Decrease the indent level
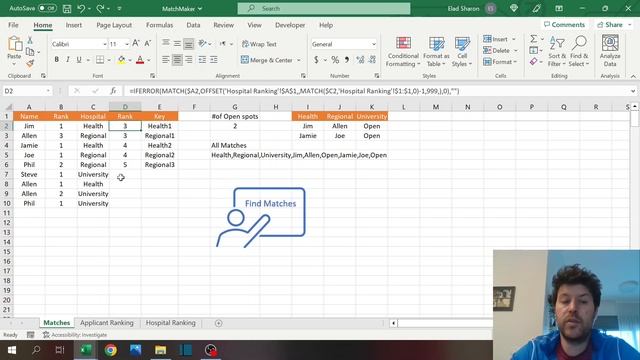This screenshot has height=360, width=640. coord(202,60)
